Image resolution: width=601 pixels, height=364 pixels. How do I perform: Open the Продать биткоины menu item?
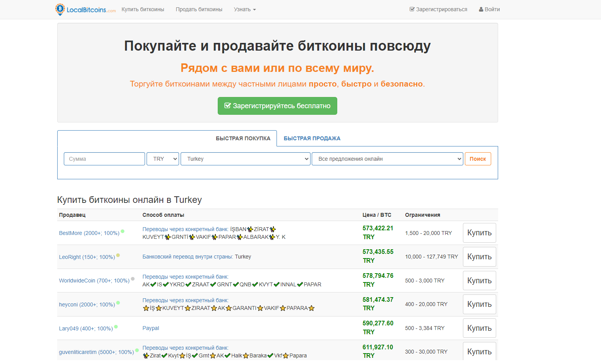199,9
